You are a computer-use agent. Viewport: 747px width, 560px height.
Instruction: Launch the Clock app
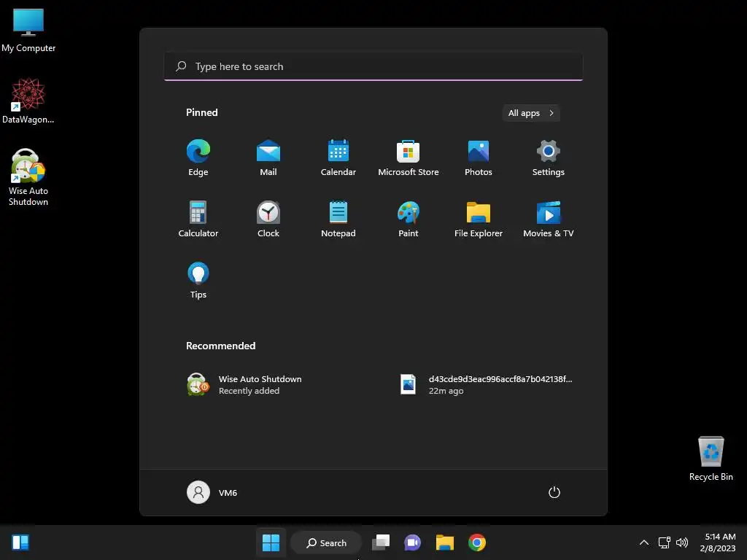(x=268, y=219)
